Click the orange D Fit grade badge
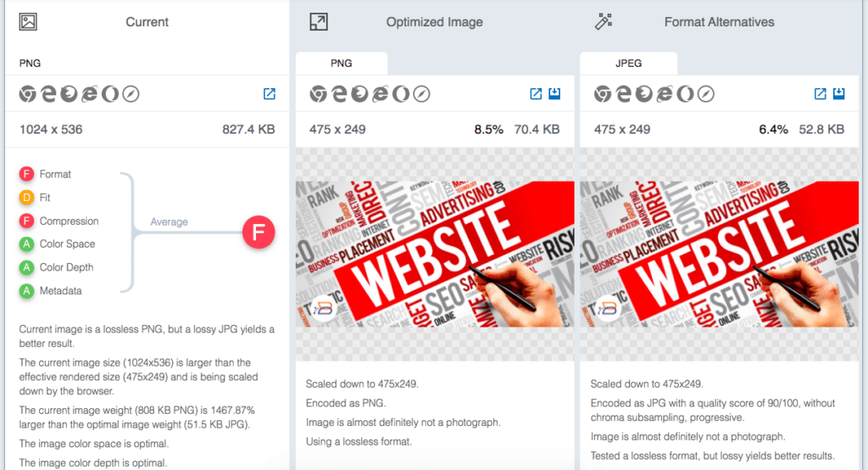Screen dimensions: 868x470 (x=26, y=198)
